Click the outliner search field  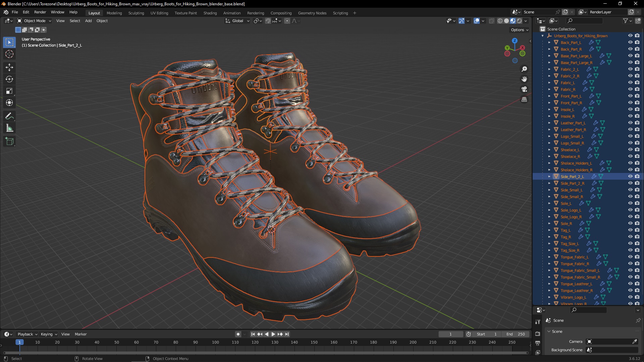[x=584, y=21]
